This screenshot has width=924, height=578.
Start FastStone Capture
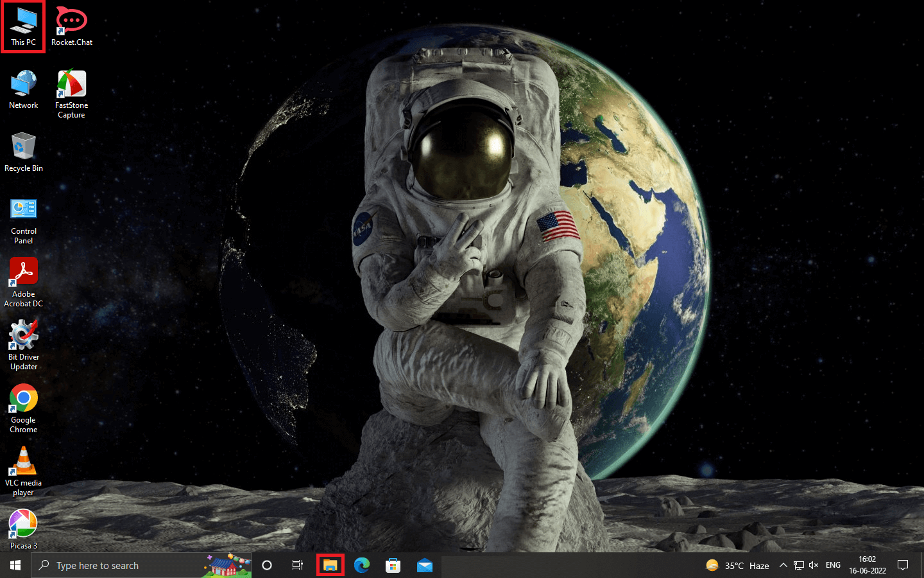[x=71, y=83]
